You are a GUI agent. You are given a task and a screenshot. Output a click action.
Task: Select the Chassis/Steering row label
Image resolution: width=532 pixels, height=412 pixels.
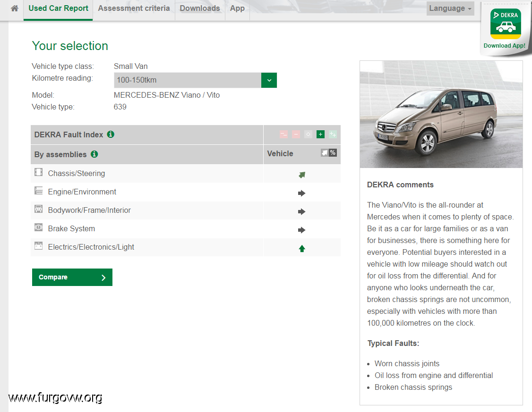coord(77,174)
